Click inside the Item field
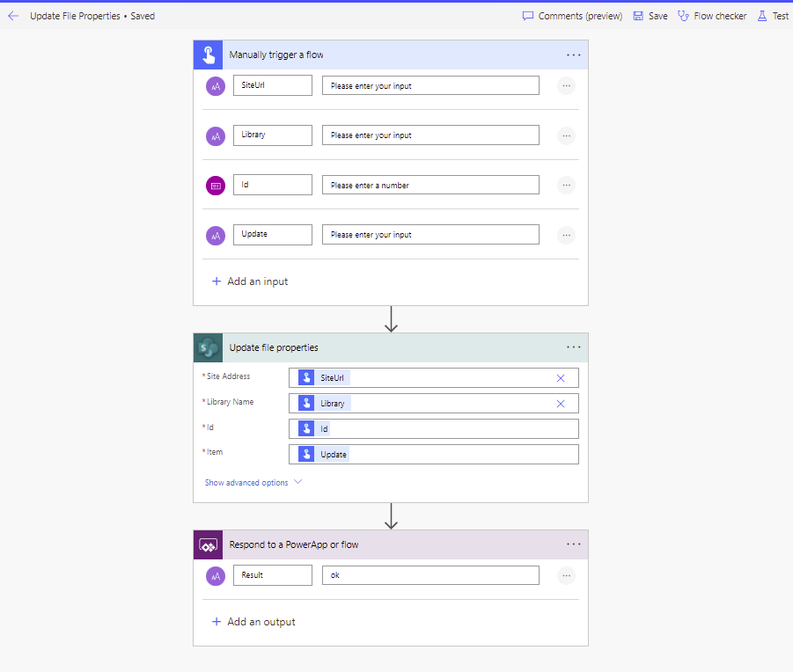 [x=433, y=454]
